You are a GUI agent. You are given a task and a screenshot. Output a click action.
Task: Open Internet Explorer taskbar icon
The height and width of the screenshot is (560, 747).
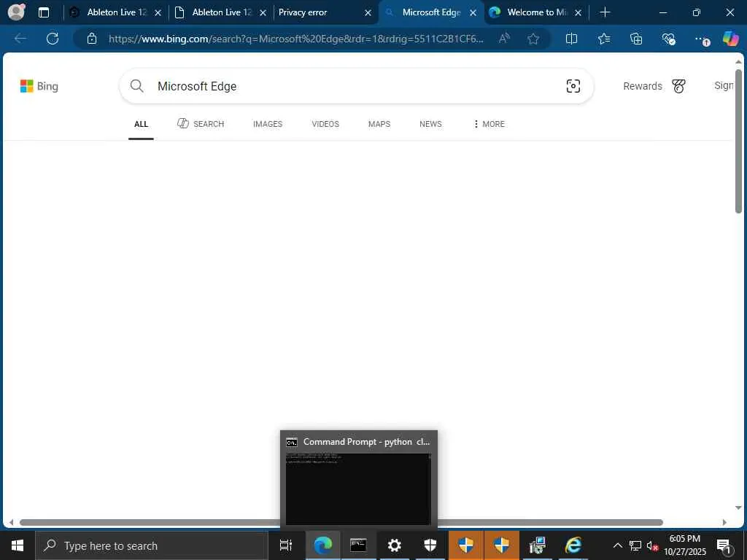573,545
